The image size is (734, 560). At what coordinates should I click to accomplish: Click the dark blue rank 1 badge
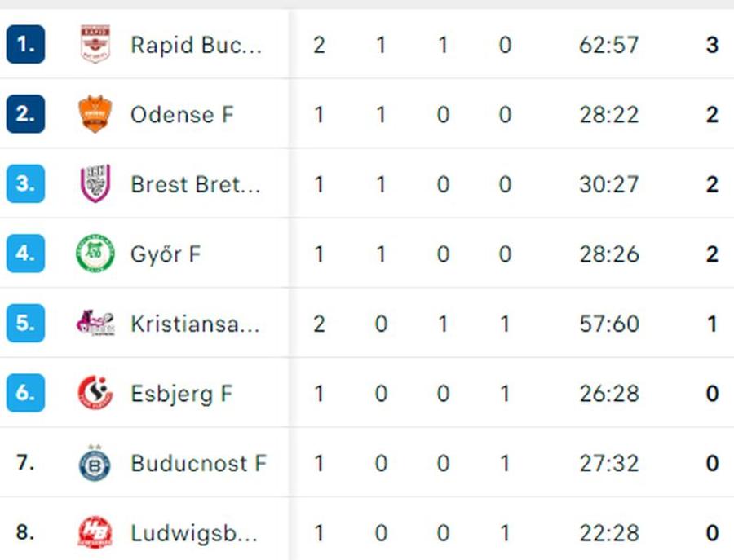pyautogui.click(x=26, y=44)
